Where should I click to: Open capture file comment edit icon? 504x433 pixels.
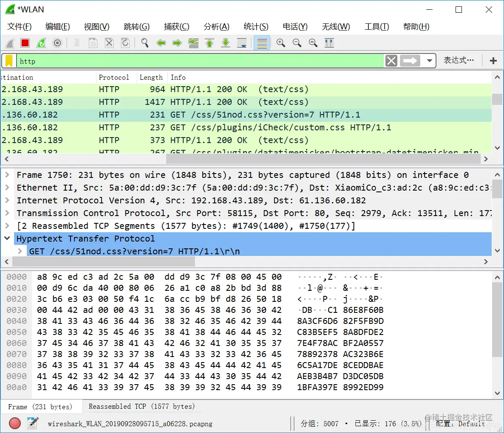point(32,423)
